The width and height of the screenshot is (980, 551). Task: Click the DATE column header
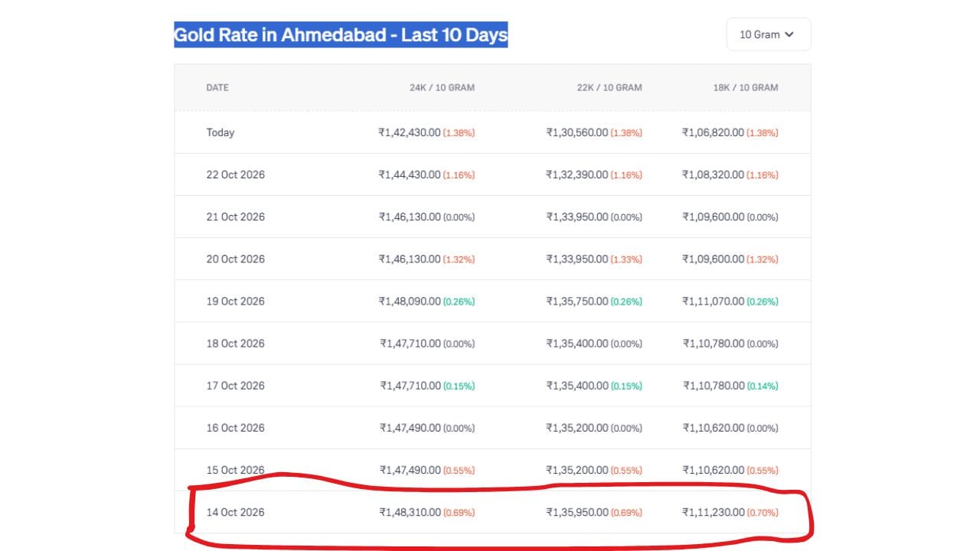(217, 87)
